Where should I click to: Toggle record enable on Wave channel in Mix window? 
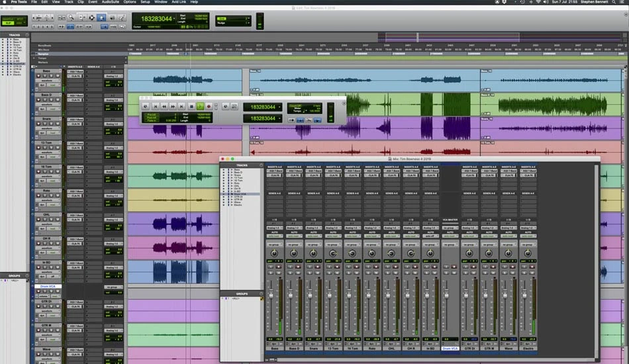(x=512, y=267)
